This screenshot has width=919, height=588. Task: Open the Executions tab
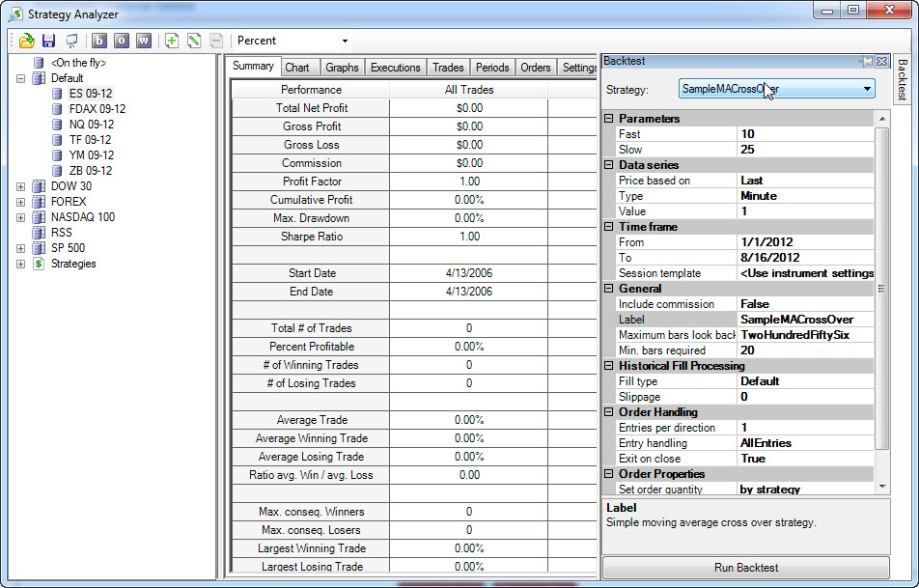[x=396, y=68]
